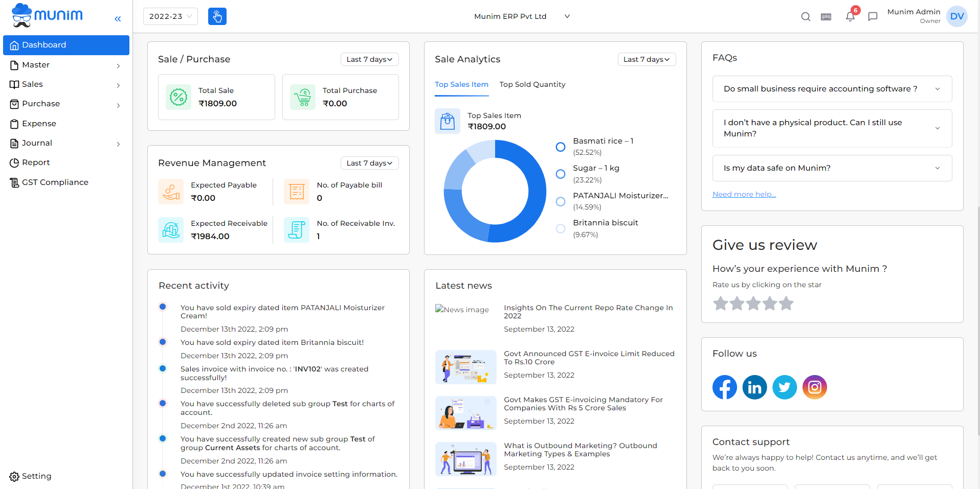980x489 pixels.
Task: Open the chat message icon
Action: click(873, 17)
